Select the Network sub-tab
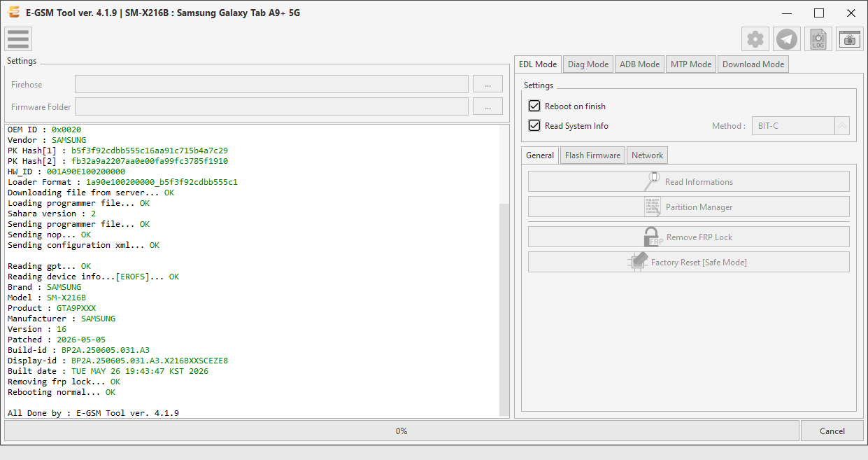This screenshot has height=460, width=868. [x=647, y=155]
